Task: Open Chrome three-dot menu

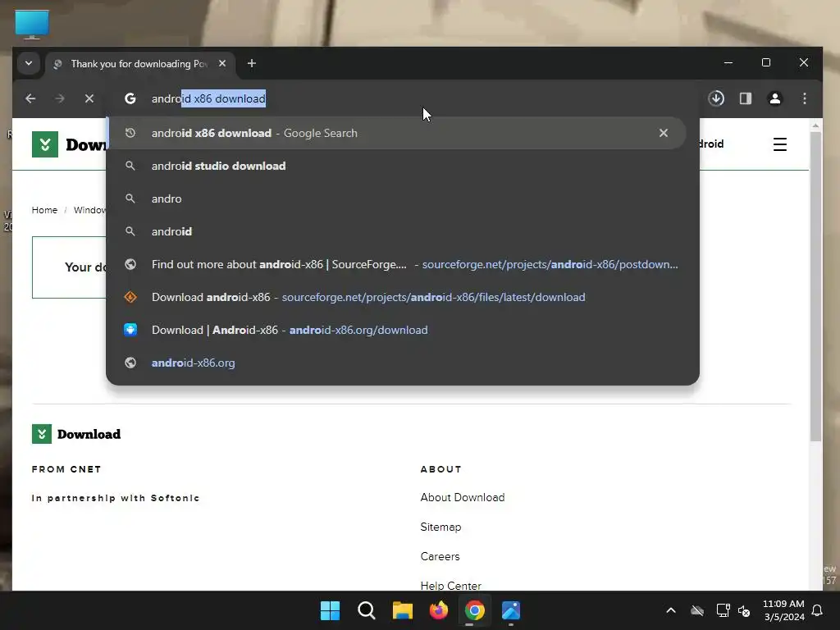Action: click(x=804, y=98)
